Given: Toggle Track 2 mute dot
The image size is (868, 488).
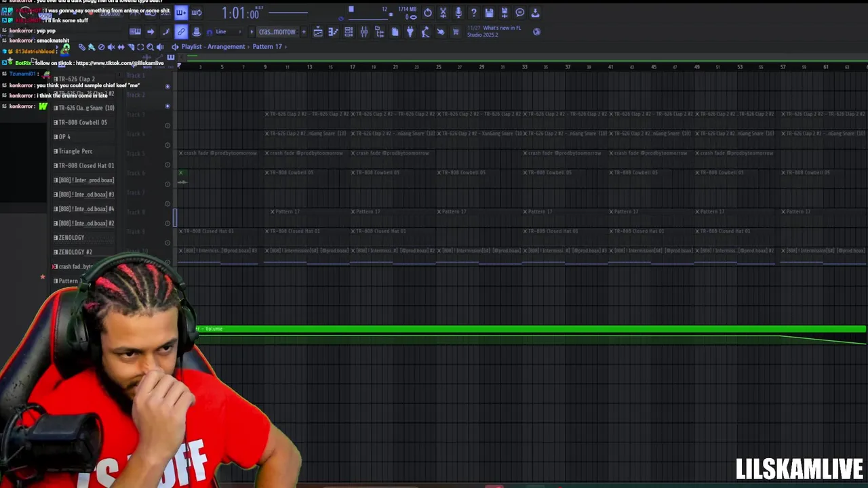Looking at the screenshot, I should 167,106.
